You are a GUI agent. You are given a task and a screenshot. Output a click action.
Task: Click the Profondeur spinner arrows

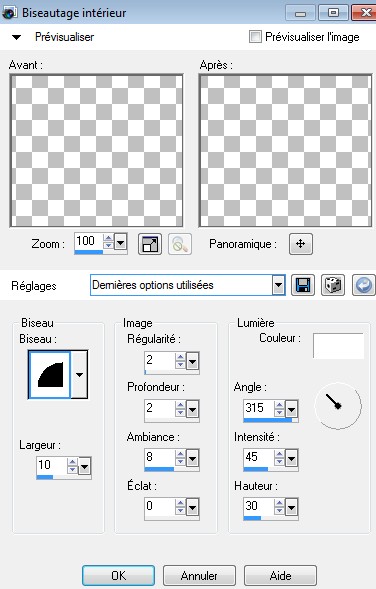click(180, 409)
